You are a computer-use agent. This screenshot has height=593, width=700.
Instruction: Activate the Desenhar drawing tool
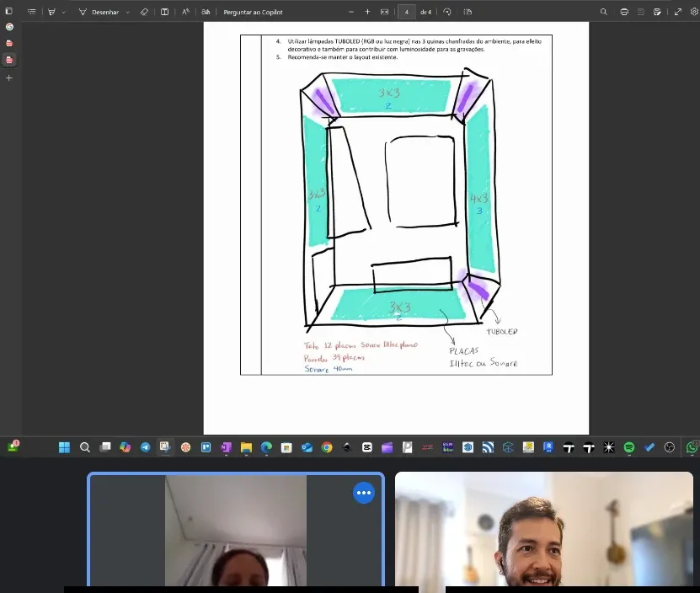tap(99, 12)
